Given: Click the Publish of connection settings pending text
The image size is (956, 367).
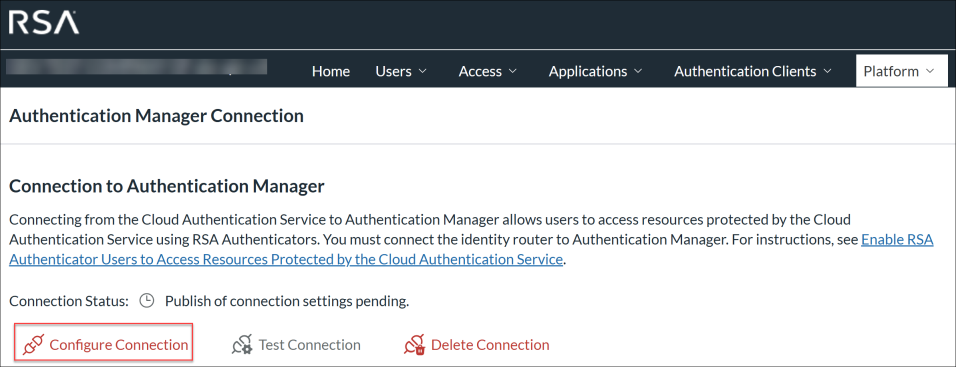Looking at the screenshot, I should tap(287, 301).
